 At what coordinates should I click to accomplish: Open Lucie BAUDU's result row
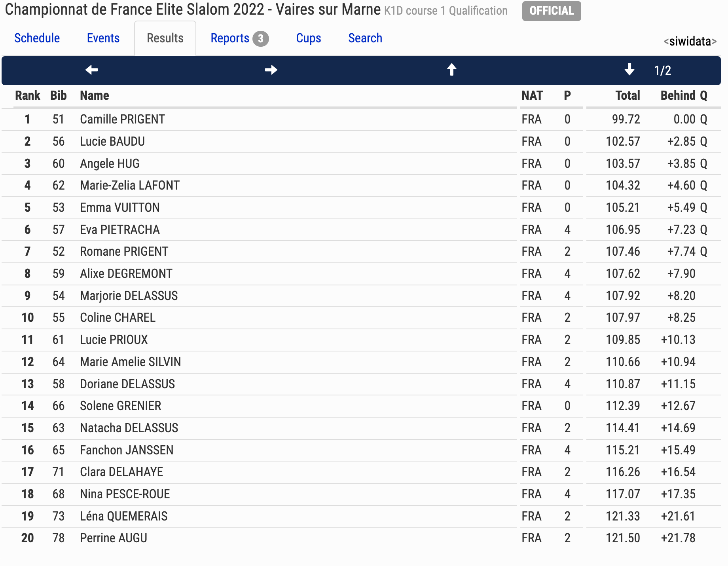(x=361, y=141)
